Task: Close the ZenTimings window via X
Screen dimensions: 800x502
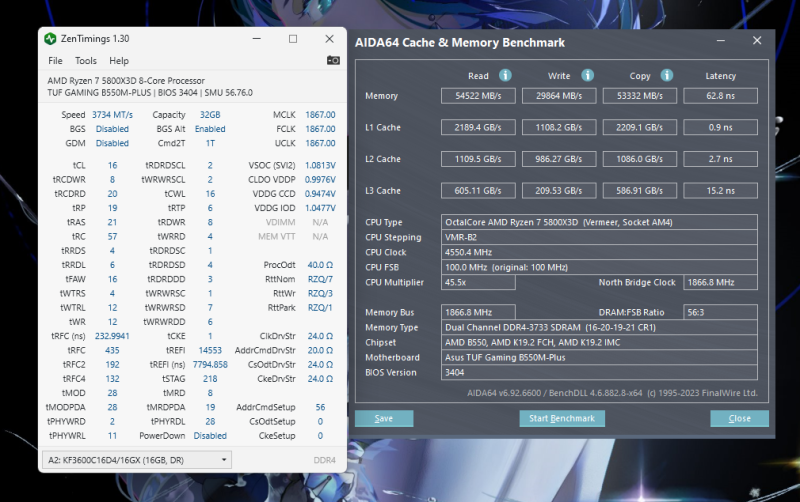Action: point(330,39)
